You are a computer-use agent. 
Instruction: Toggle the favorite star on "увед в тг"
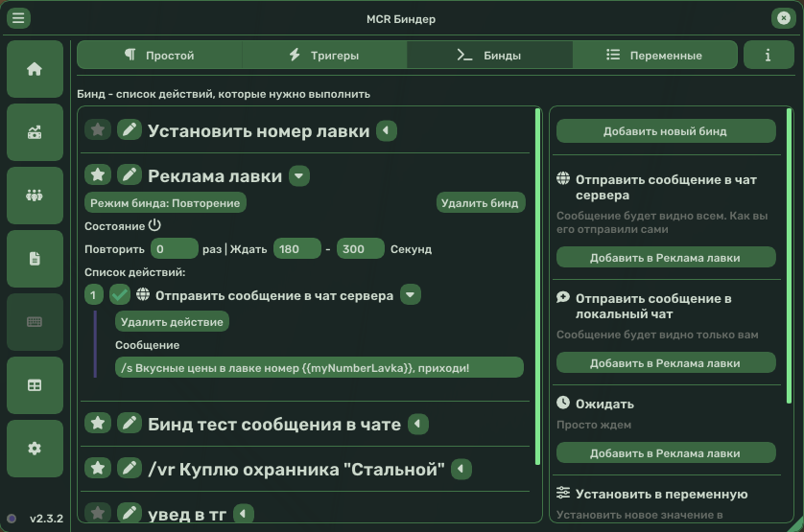tap(98, 513)
